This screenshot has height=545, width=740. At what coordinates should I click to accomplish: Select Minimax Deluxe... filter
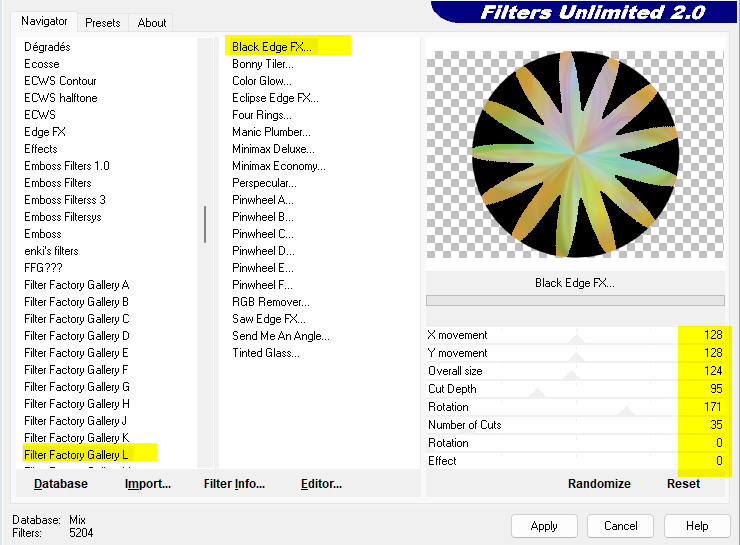coord(273,149)
